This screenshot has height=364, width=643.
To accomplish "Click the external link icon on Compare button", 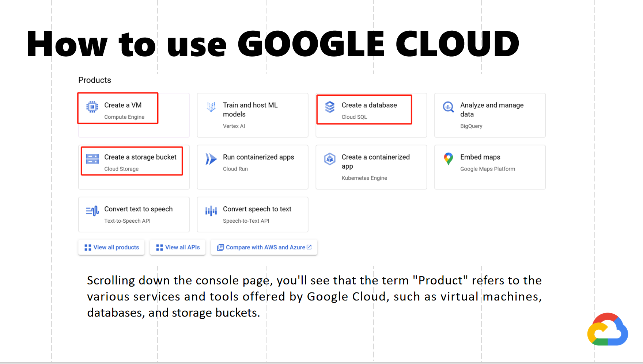I will point(309,247).
